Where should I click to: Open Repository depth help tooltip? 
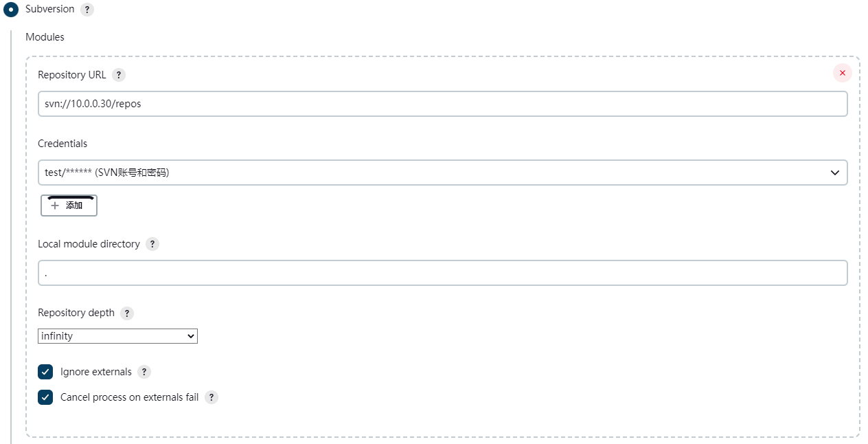tap(127, 313)
